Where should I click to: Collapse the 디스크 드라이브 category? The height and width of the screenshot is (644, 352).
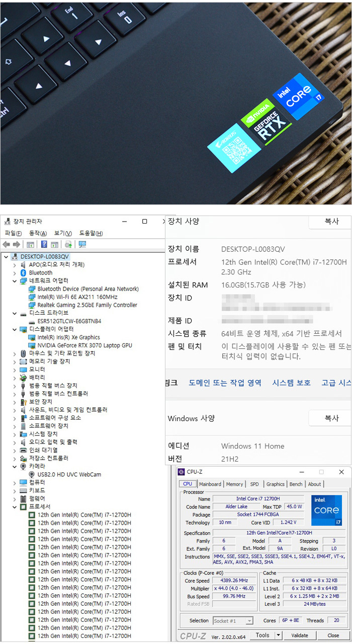pos(14,313)
